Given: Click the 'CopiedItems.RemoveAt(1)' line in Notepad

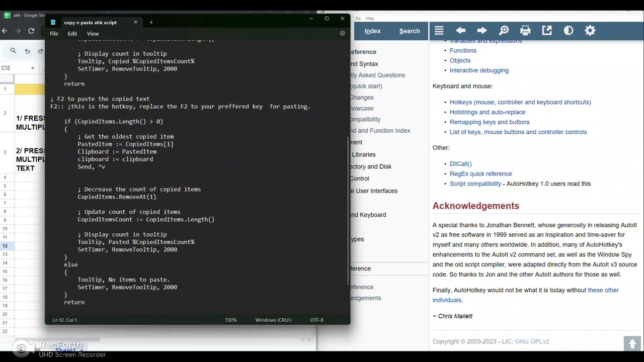Looking at the screenshot, I should click(117, 197).
